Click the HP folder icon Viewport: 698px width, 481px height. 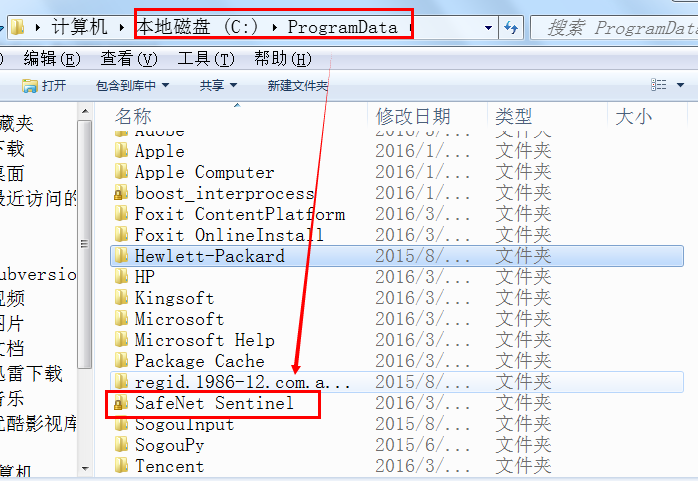(121, 277)
